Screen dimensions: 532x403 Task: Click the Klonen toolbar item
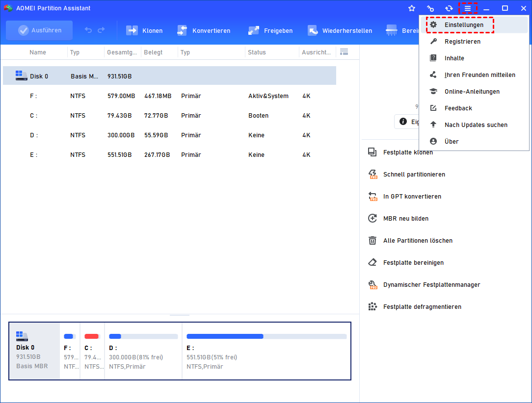point(144,30)
